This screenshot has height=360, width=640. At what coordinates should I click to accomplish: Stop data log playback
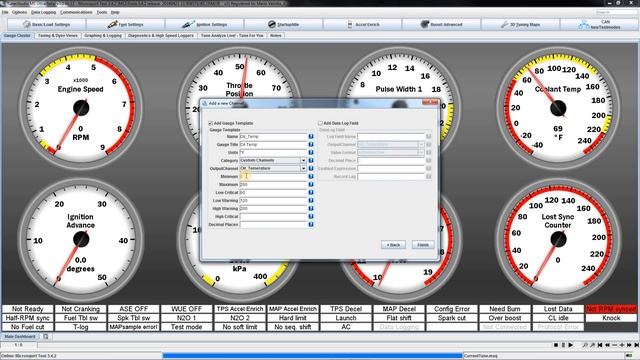[556, 345]
